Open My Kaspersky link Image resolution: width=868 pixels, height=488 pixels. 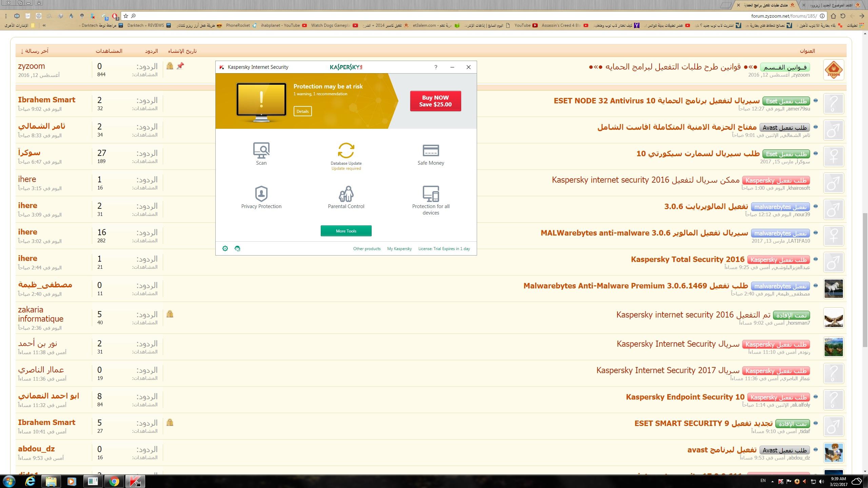click(x=399, y=248)
